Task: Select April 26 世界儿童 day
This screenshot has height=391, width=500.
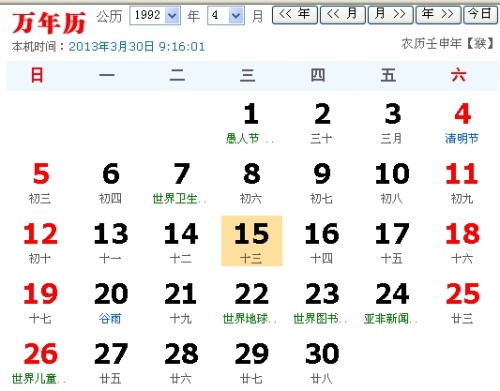Action: coord(40,363)
